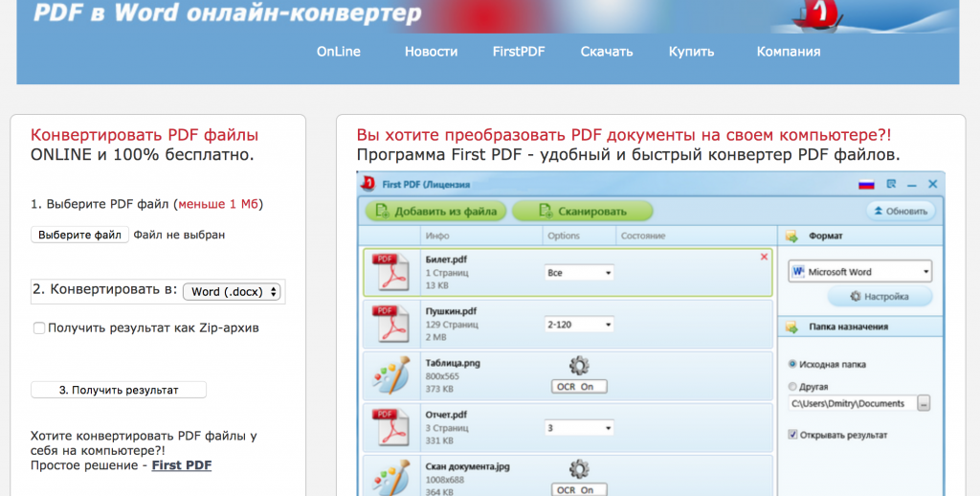Click the Пушкин.pdf file name
The image size is (980, 496).
click(451, 311)
